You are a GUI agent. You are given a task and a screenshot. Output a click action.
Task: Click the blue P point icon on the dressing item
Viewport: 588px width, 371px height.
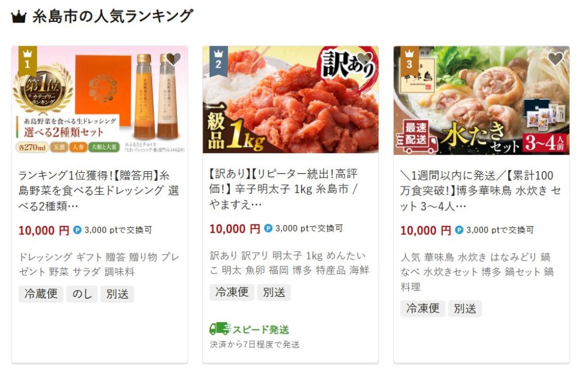pyautogui.click(x=78, y=230)
